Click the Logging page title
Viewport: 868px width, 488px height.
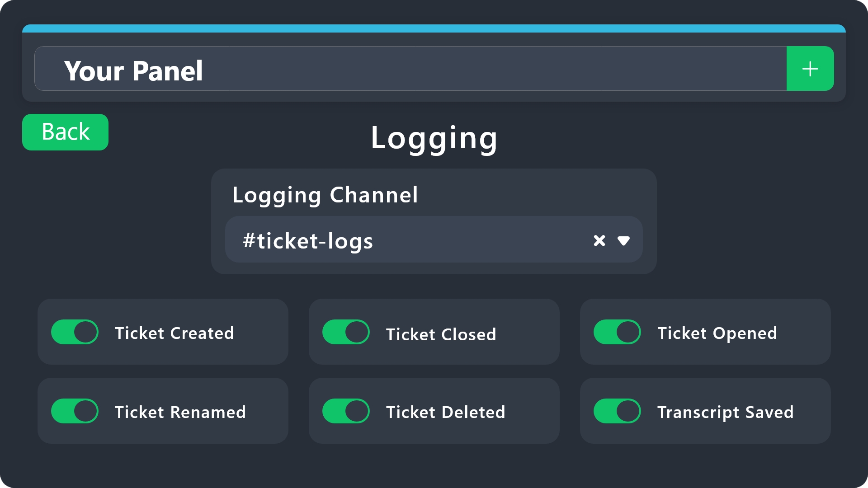click(x=434, y=138)
